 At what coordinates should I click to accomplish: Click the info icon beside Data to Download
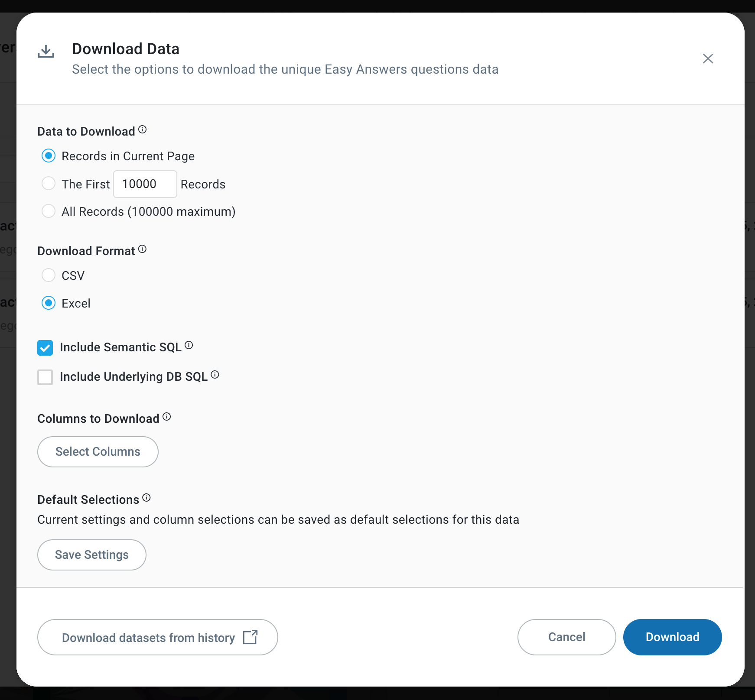click(x=143, y=130)
